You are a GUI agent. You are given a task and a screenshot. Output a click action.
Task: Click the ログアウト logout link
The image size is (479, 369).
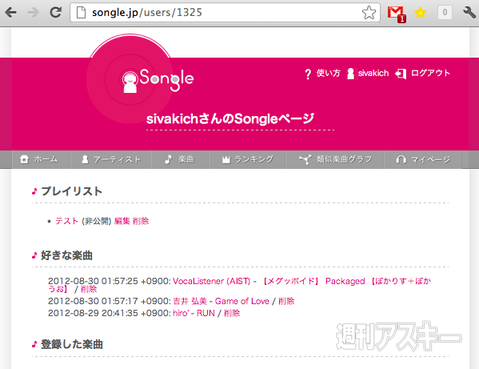click(430, 73)
